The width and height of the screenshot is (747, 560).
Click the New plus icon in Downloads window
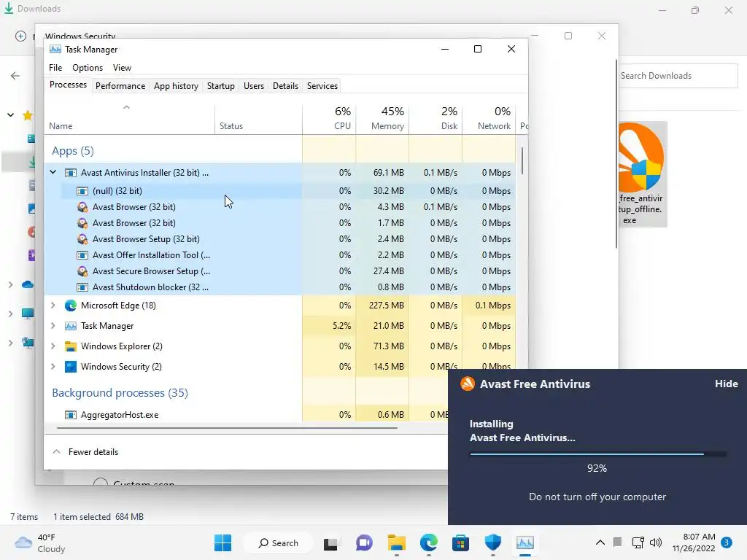pyautogui.click(x=20, y=36)
